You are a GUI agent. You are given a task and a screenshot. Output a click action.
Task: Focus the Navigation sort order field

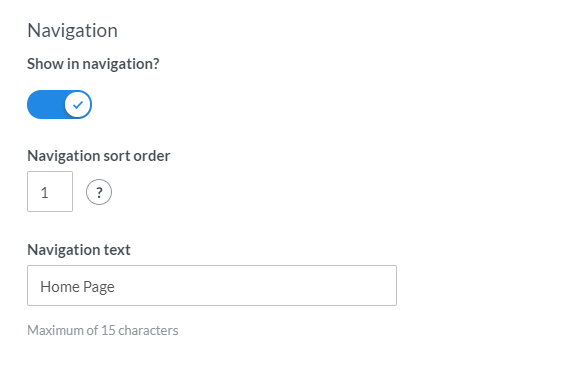pyautogui.click(x=50, y=191)
